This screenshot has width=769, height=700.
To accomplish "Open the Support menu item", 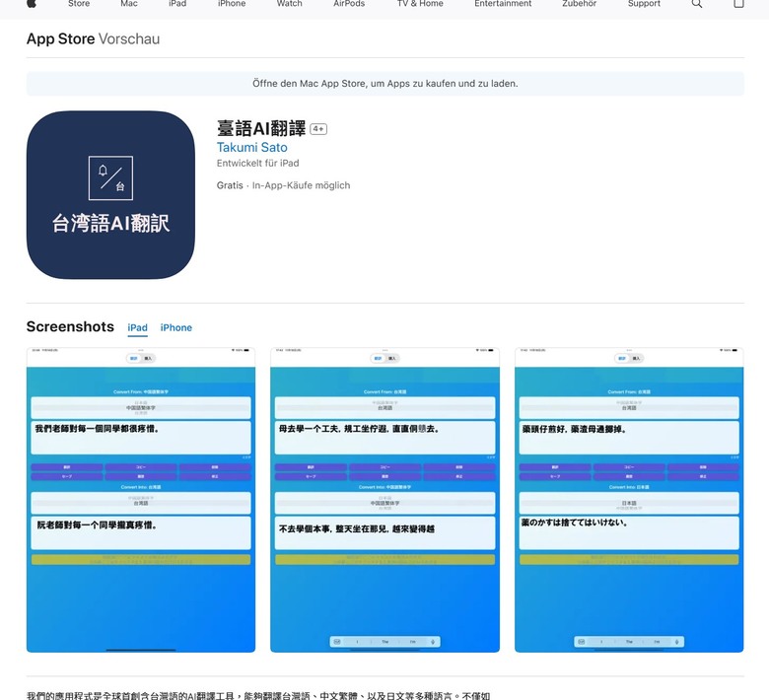I will tap(644, 3).
